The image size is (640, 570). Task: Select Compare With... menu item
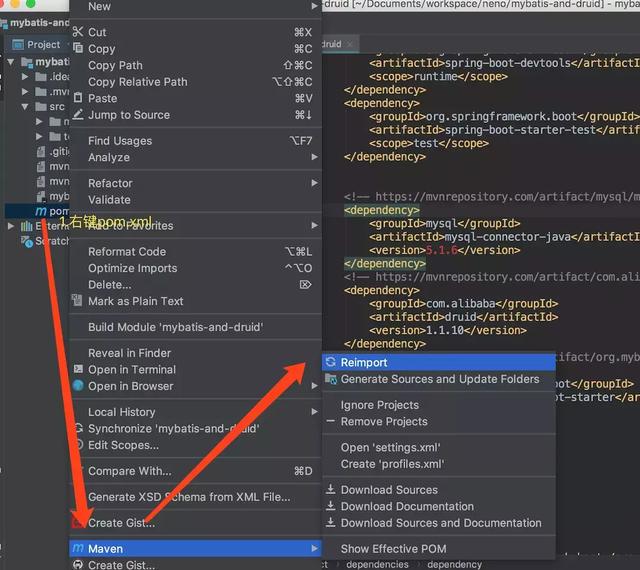(x=196, y=471)
